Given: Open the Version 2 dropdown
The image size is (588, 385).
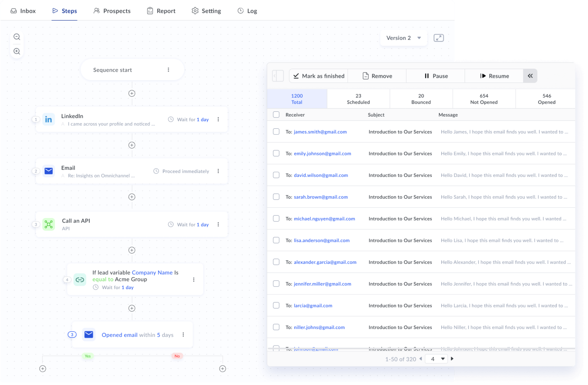Looking at the screenshot, I should click(x=403, y=38).
